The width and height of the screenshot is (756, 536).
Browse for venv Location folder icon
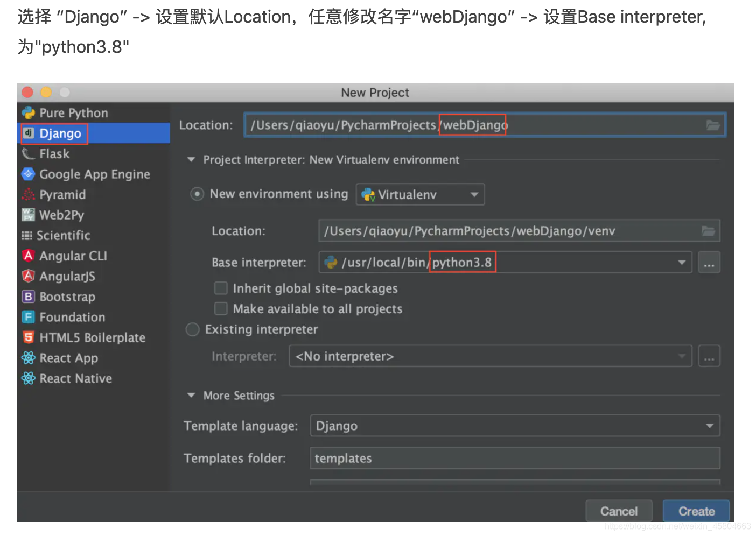709,231
